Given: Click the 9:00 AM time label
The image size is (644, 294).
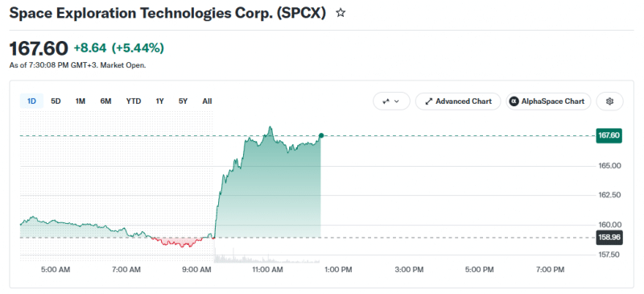Looking at the screenshot, I should (x=197, y=270).
